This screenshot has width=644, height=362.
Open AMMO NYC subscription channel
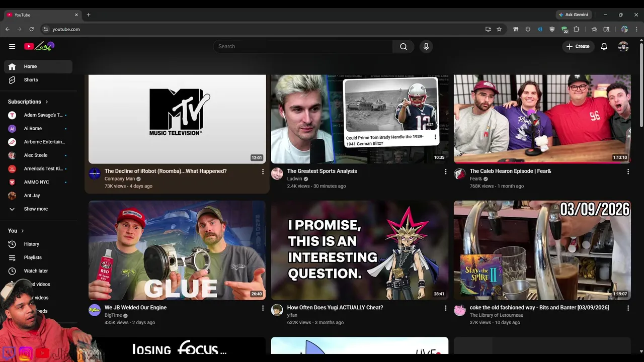[x=38, y=182]
